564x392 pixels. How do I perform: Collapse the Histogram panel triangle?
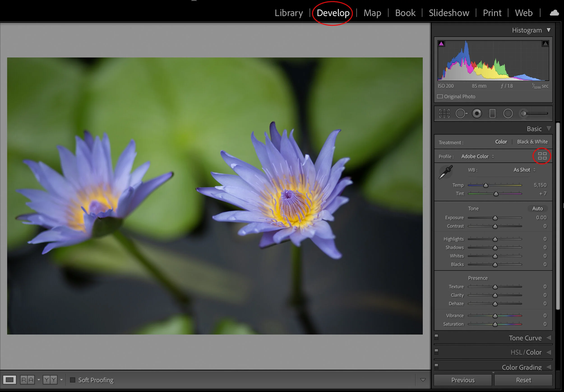[548, 30]
